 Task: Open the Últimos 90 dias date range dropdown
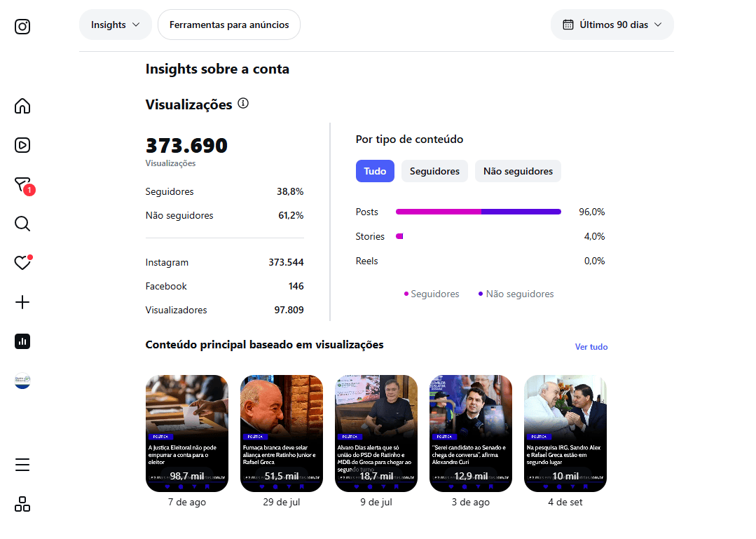(x=612, y=25)
